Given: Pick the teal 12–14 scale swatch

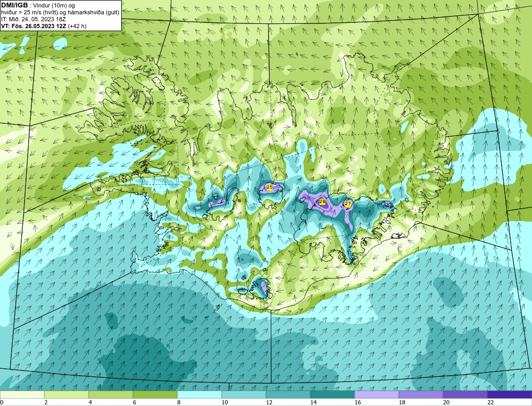Looking at the screenshot, I should [x=288, y=395].
